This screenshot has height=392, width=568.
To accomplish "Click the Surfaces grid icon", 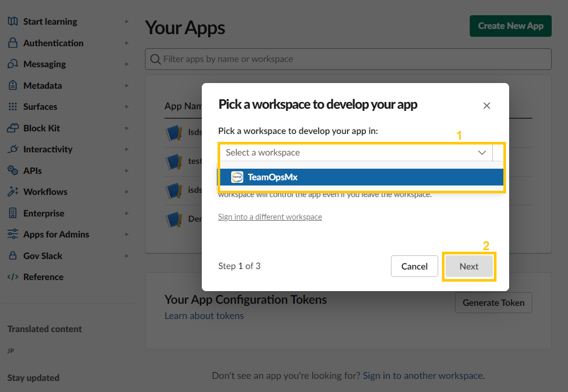I will [x=13, y=107].
